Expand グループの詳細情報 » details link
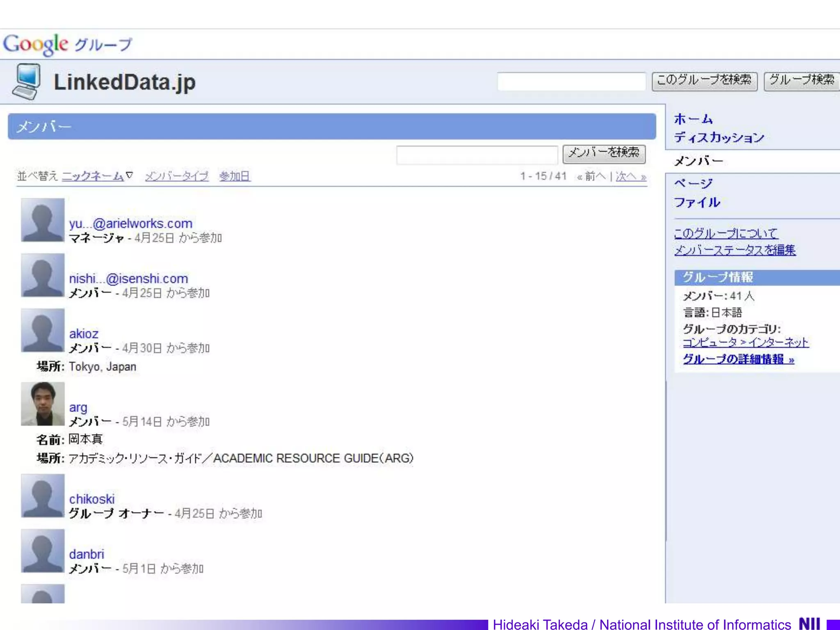 (738, 359)
